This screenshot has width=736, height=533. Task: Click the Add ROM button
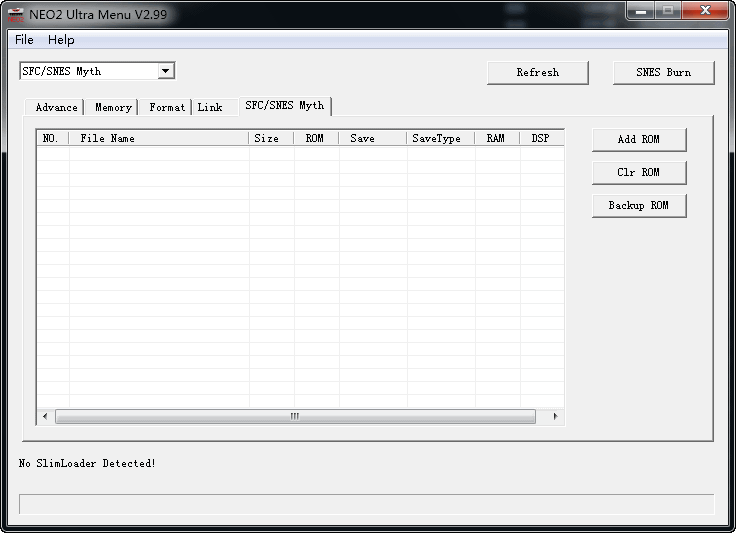pyautogui.click(x=638, y=139)
